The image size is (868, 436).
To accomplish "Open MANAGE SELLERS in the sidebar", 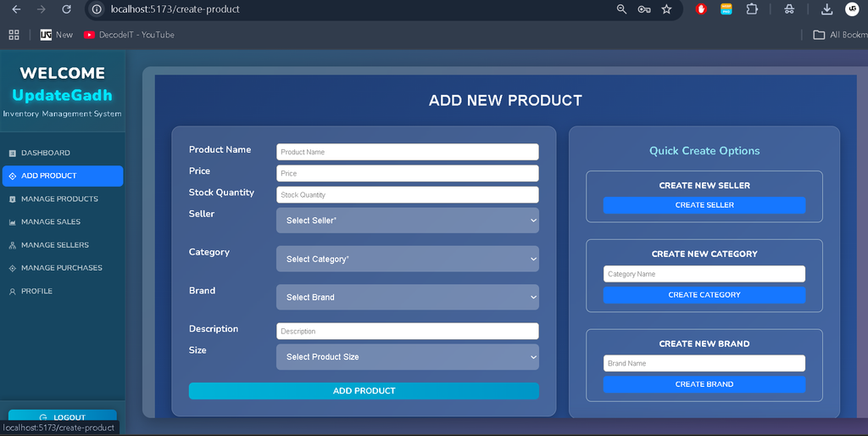I will tap(63, 245).
